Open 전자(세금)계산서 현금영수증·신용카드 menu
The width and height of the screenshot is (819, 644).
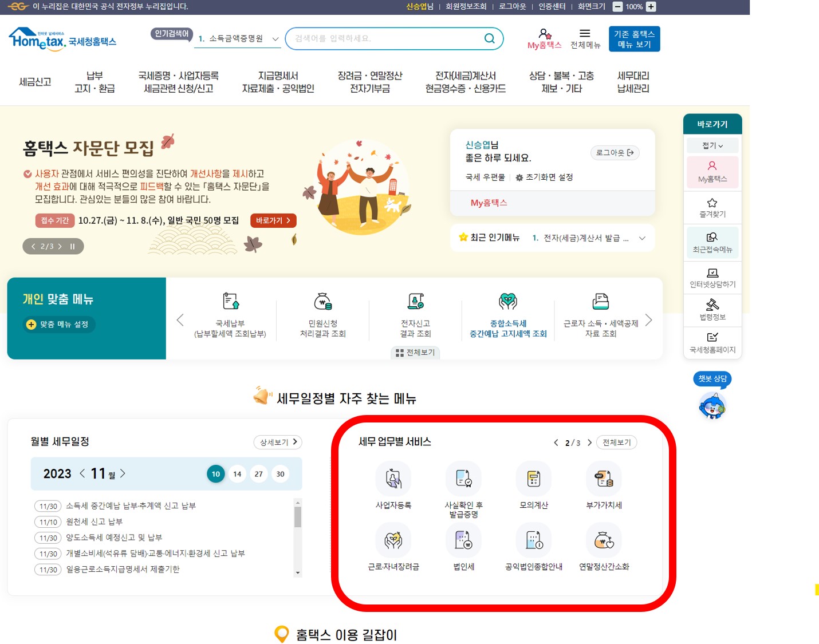(466, 82)
